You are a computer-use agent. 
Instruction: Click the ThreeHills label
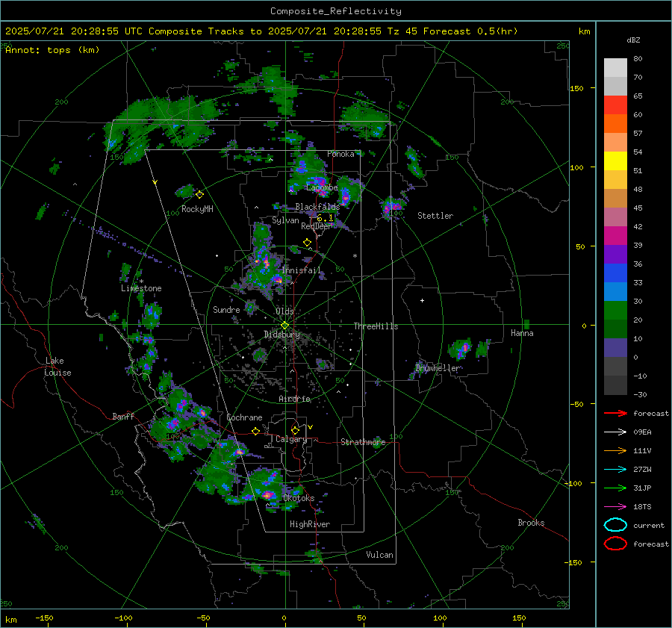376,326
